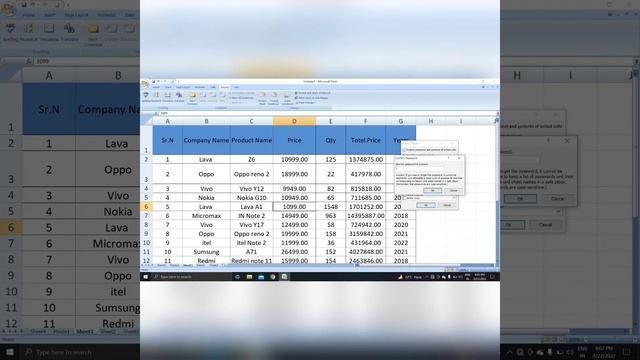Switch to the Insert ribbon tab
The image size is (640, 360).
(x=168, y=87)
